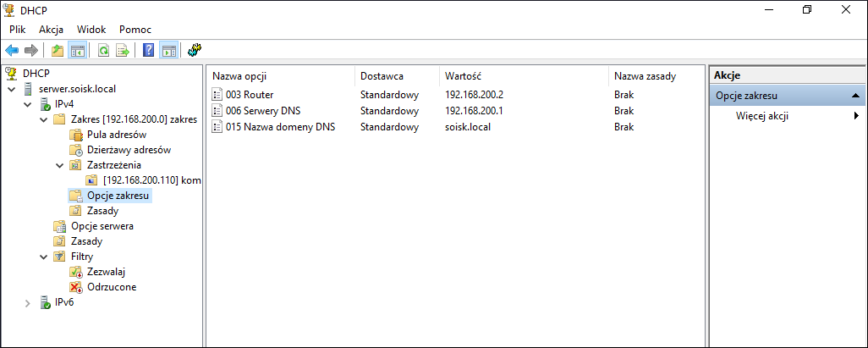Viewport: 868px width, 348px height.
Task: Open the Akcja menu
Action: pos(51,30)
